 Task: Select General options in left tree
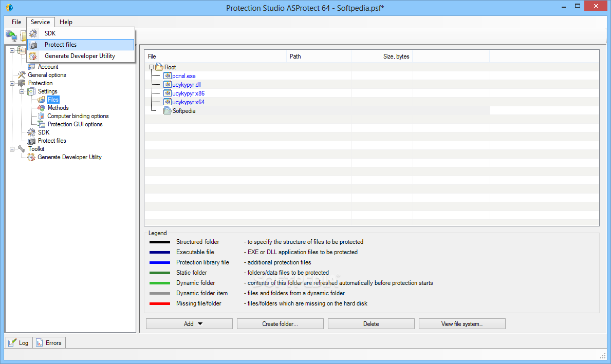[47, 75]
